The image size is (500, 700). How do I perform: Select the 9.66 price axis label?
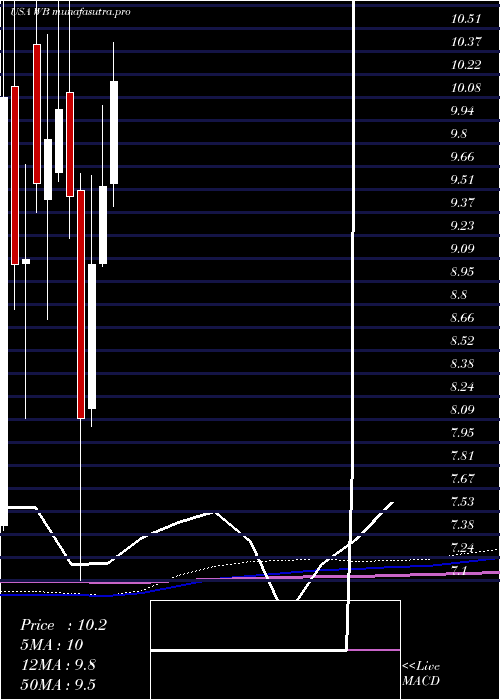click(x=463, y=157)
